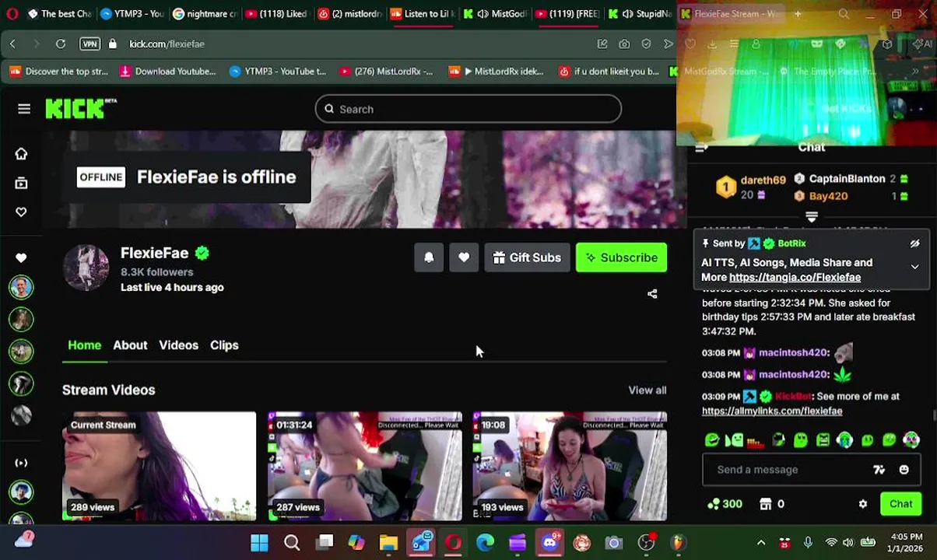This screenshot has width=937, height=560.
Task: Open FlexieFae profile avatar
Action: point(86,268)
